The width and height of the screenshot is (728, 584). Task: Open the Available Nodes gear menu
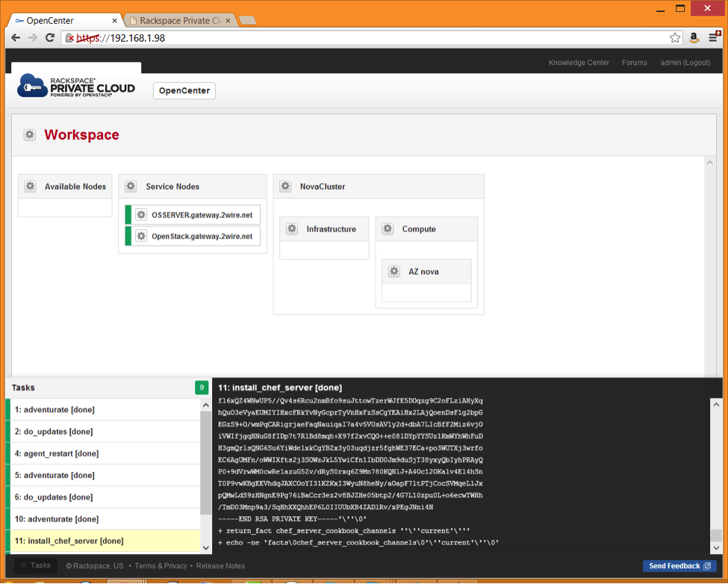pyautogui.click(x=30, y=186)
